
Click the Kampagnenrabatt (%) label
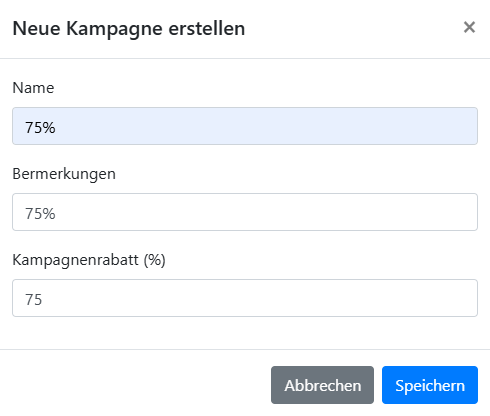(89, 260)
